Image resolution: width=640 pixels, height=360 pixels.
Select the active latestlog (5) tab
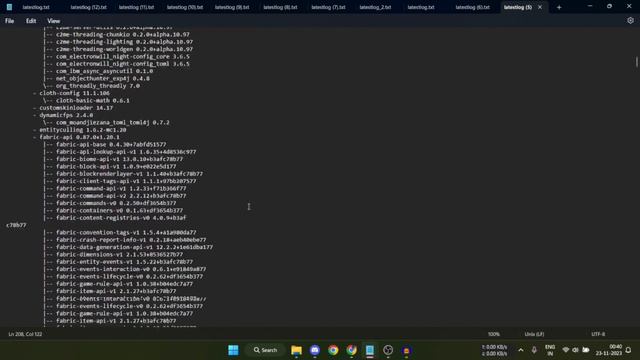[x=518, y=7]
